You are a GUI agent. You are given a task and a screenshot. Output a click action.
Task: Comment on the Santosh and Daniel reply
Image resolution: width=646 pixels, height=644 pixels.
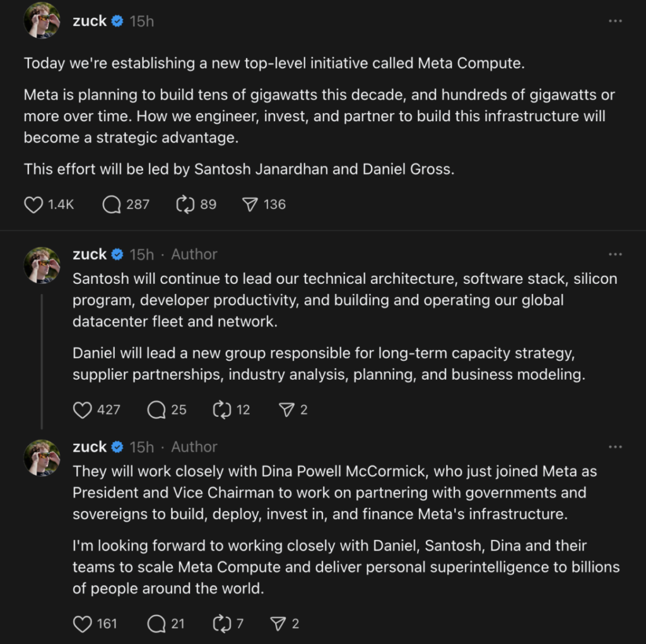click(x=156, y=410)
